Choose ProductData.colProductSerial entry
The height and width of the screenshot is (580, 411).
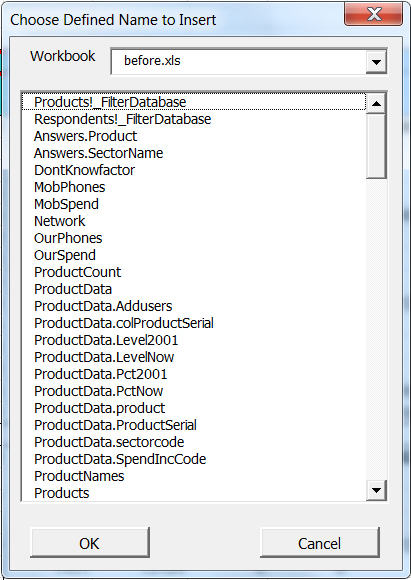194,323
